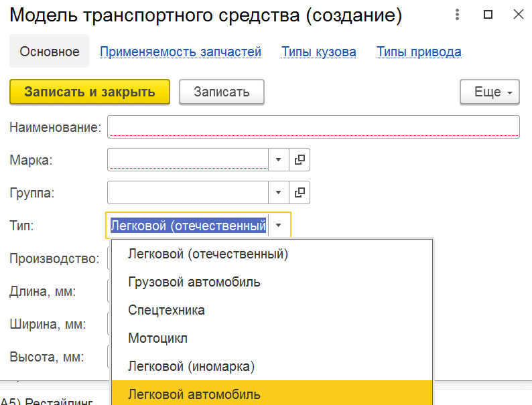Click into the Тип field text

[x=188, y=226]
